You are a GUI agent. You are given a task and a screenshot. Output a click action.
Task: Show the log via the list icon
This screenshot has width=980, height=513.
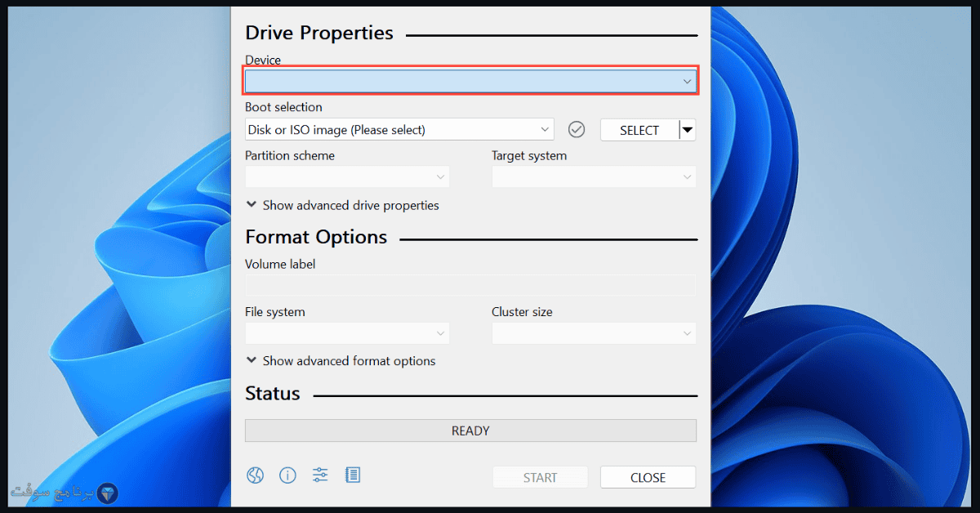[353, 475]
